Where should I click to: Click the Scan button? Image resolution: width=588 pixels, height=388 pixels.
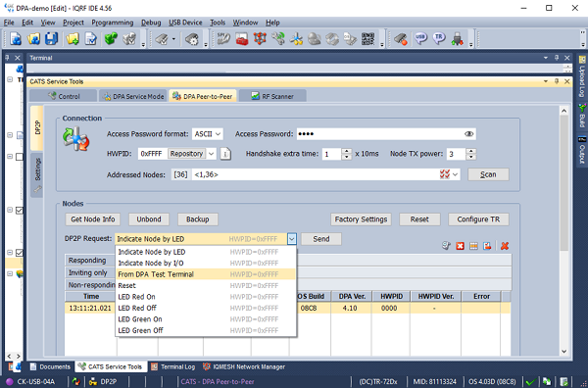[x=488, y=174]
